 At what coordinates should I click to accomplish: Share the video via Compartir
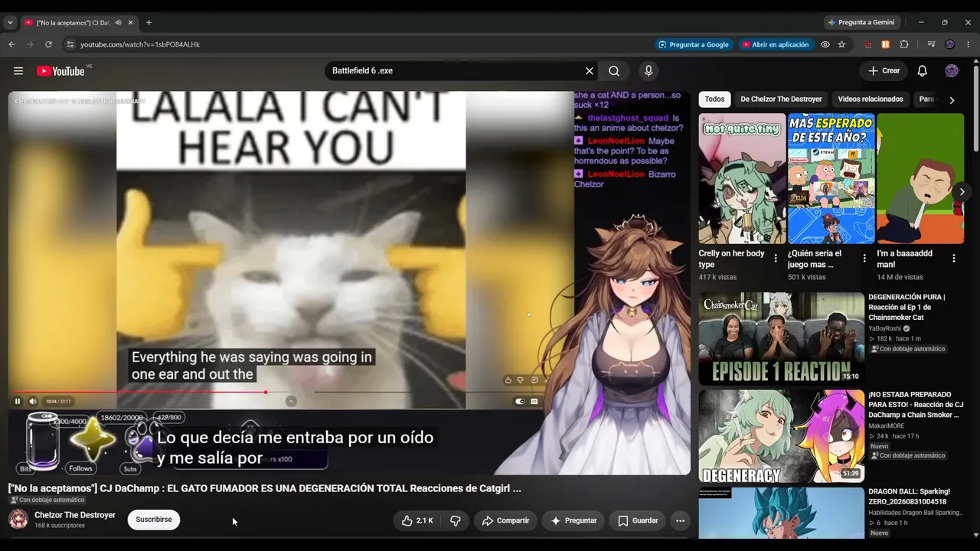[x=505, y=520]
